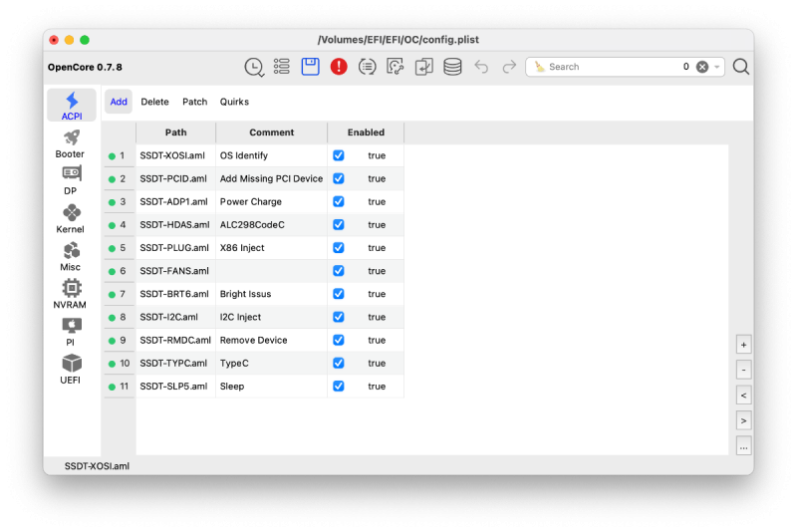Open the Misc section in sidebar
This screenshot has height=532, width=797.
point(71,257)
